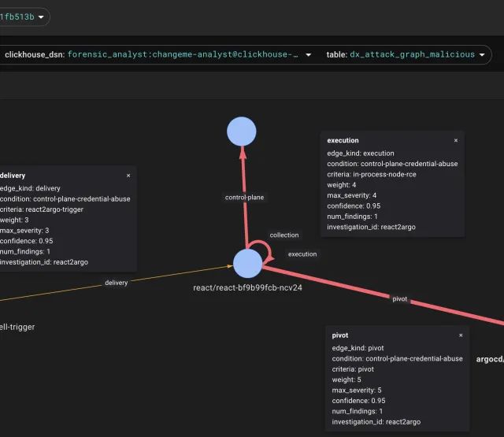The height and width of the screenshot is (437, 504).
Task: Click the argocd node label
Action: pyautogui.click(x=490, y=359)
